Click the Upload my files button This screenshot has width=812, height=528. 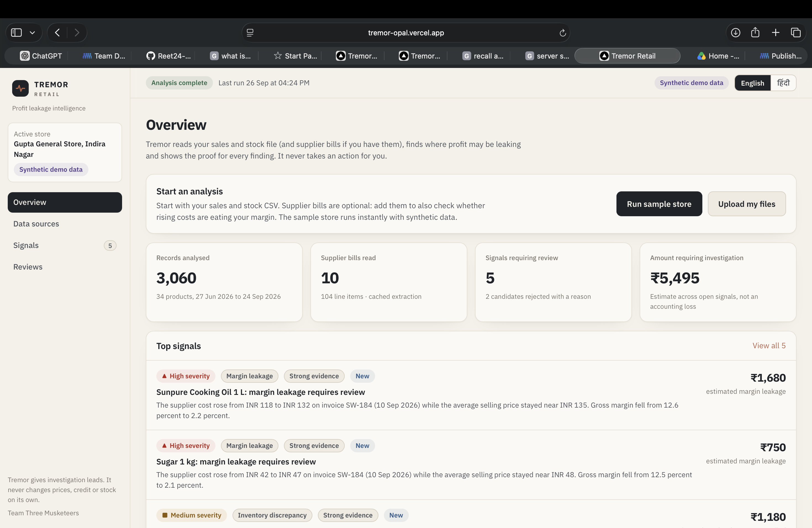pyautogui.click(x=747, y=204)
